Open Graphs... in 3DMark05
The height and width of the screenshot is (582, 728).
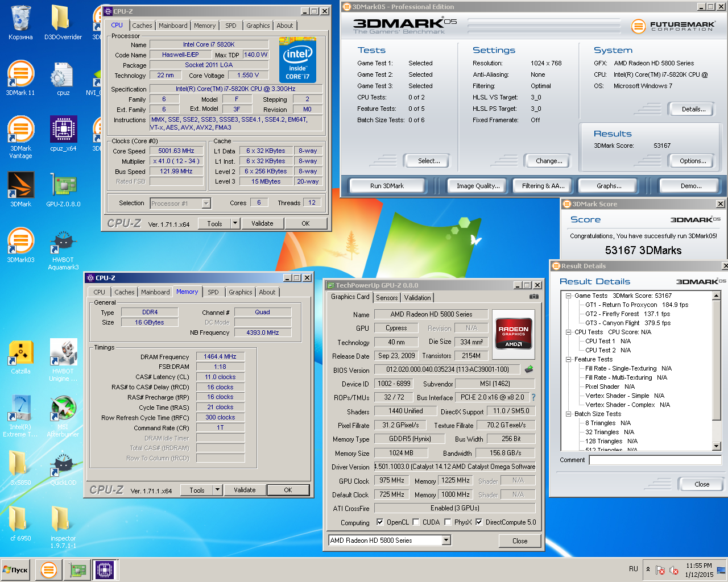pyautogui.click(x=609, y=186)
